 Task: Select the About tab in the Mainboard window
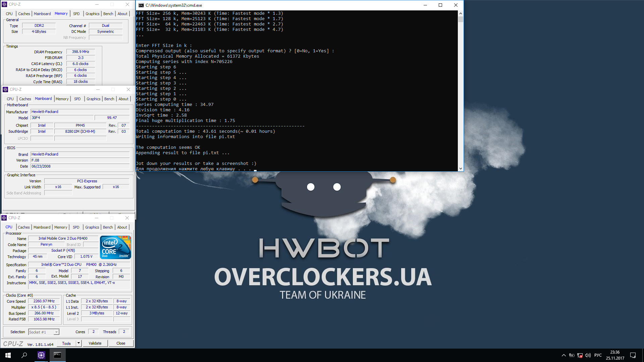point(123,99)
